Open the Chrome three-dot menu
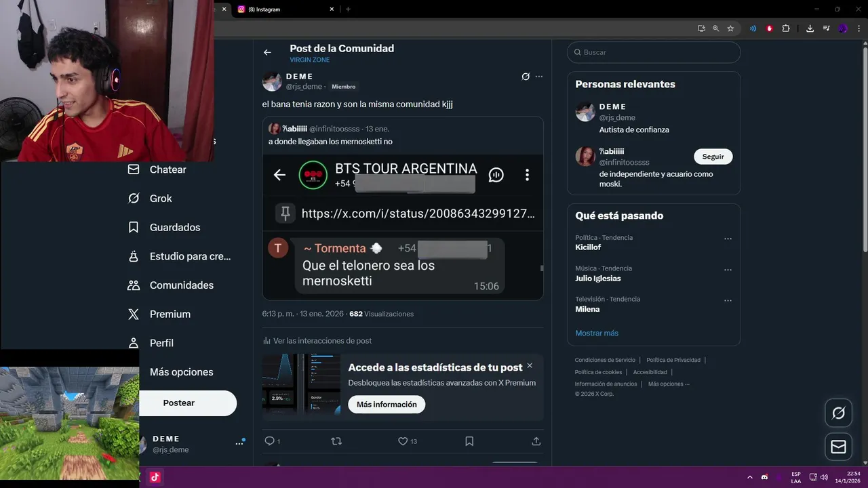Viewport: 868px width, 488px height. tap(859, 28)
